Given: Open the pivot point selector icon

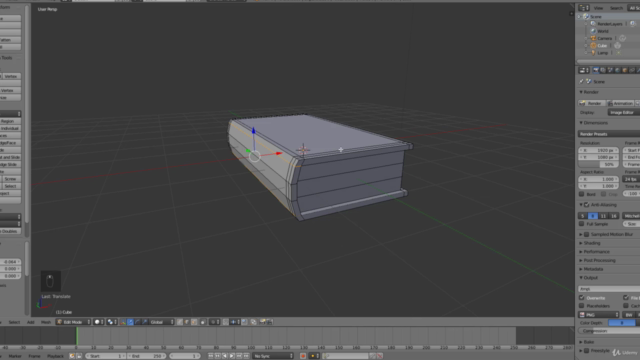Looking at the screenshot, I should pyautogui.click(x=112, y=322).
